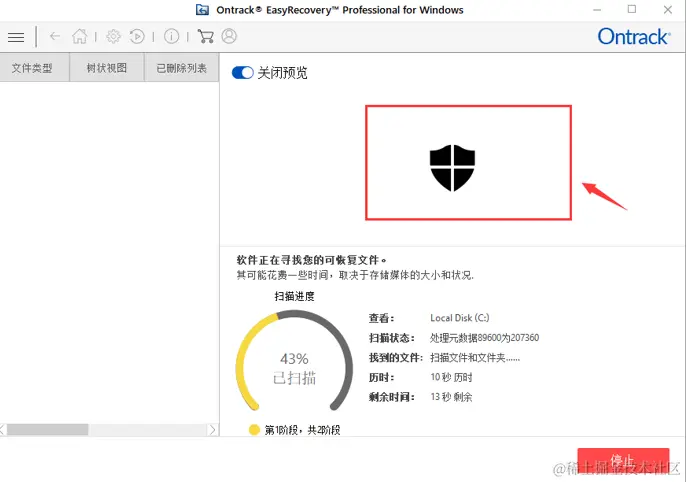Click the 处理元数据89600为207360 status
The height and width of the screenshot is (482, 686).
click(x=484, y=338)
